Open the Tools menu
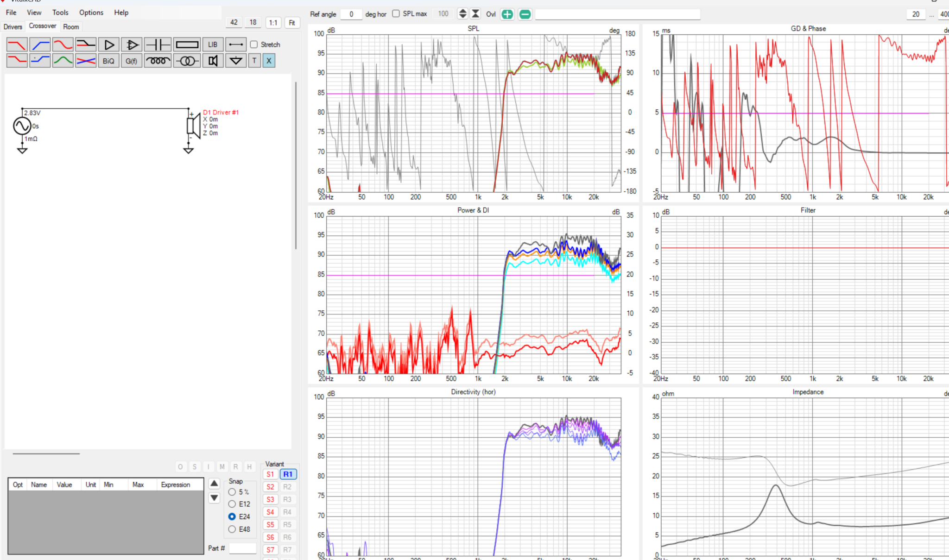949x560 pixels. point(60,13)
